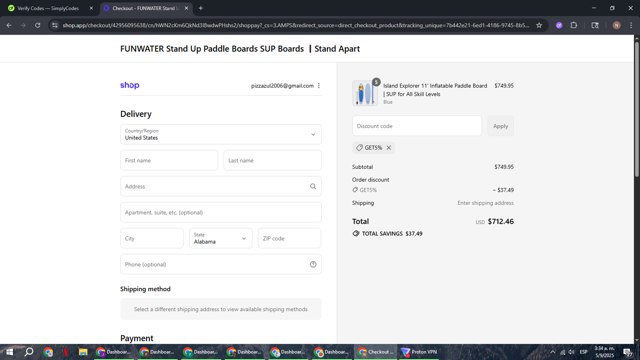The height and width of the screenshot is (360, 640).
Task: Bookmark this page with the star icon
Action: pos(539,25)
